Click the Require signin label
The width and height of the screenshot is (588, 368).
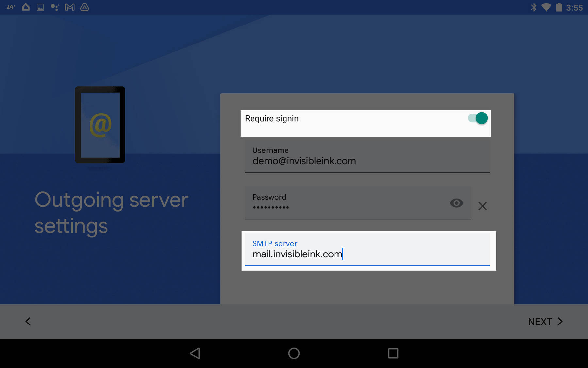point(272,118)
